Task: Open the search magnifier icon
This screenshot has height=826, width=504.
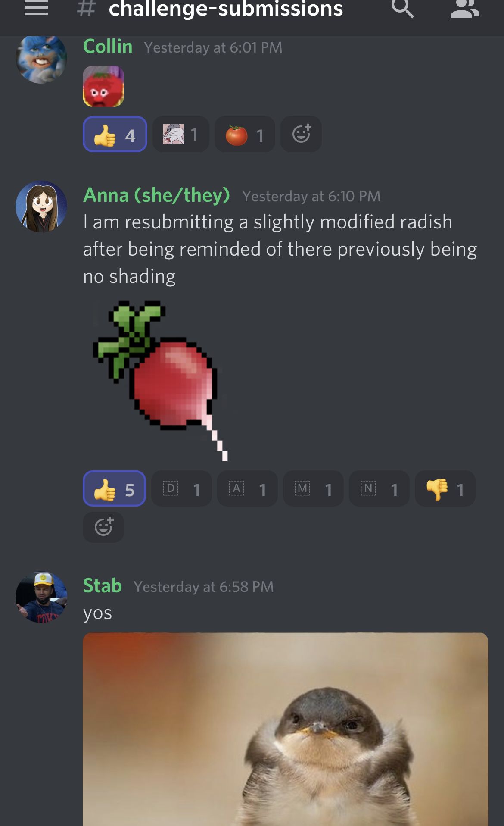Action: pyautogui.click(x=402, y=8)
